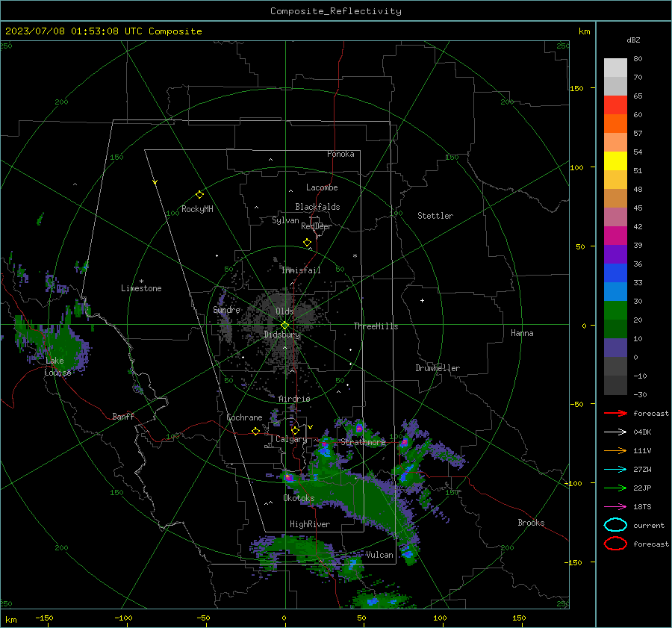Select the Calgary city label

(291, 439)
